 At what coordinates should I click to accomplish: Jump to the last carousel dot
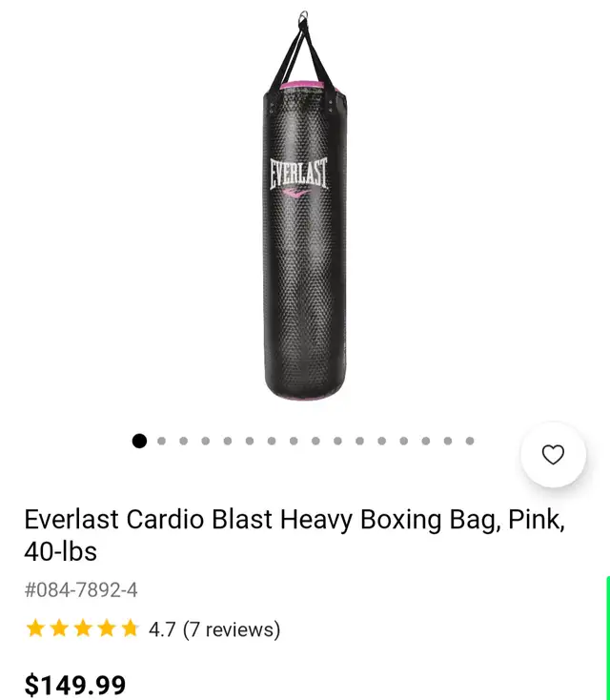click(470, 441)
